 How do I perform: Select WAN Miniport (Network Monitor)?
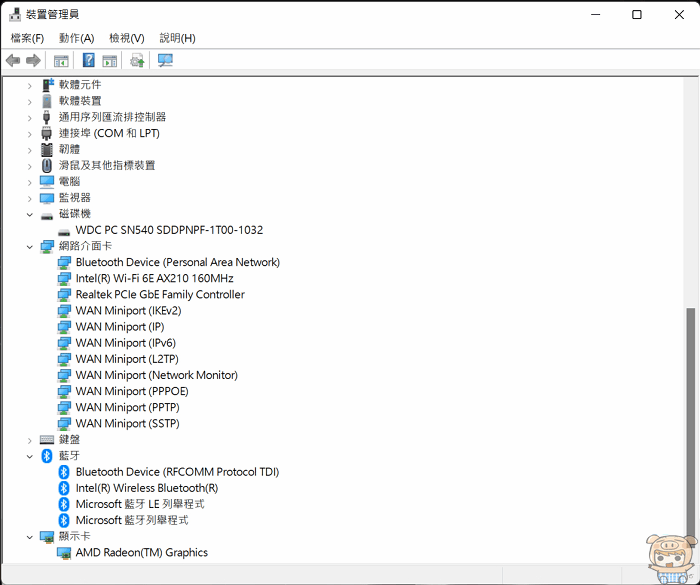[x=157, y=375]
